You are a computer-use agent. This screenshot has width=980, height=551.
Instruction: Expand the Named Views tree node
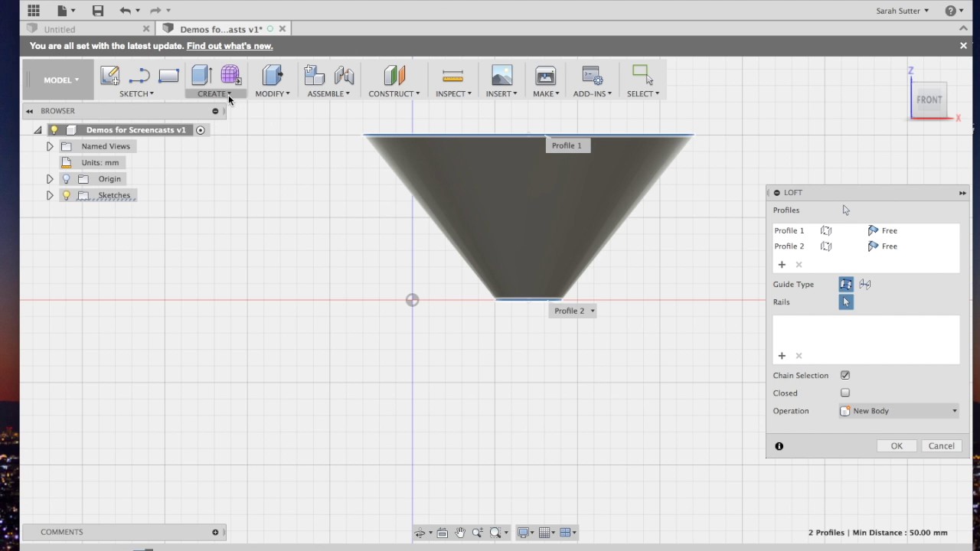(50, 146)
